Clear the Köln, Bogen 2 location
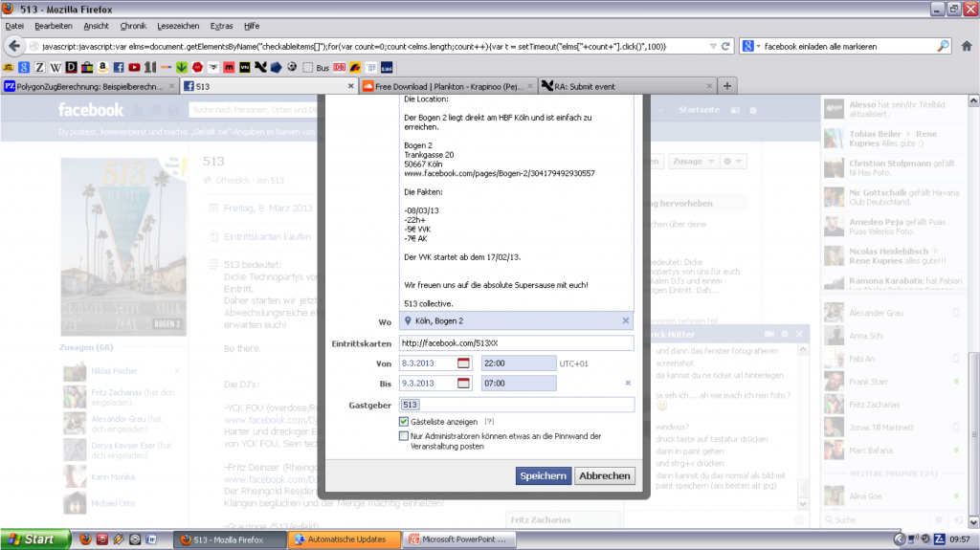The image size is (980, 550). tap(626, 321)
